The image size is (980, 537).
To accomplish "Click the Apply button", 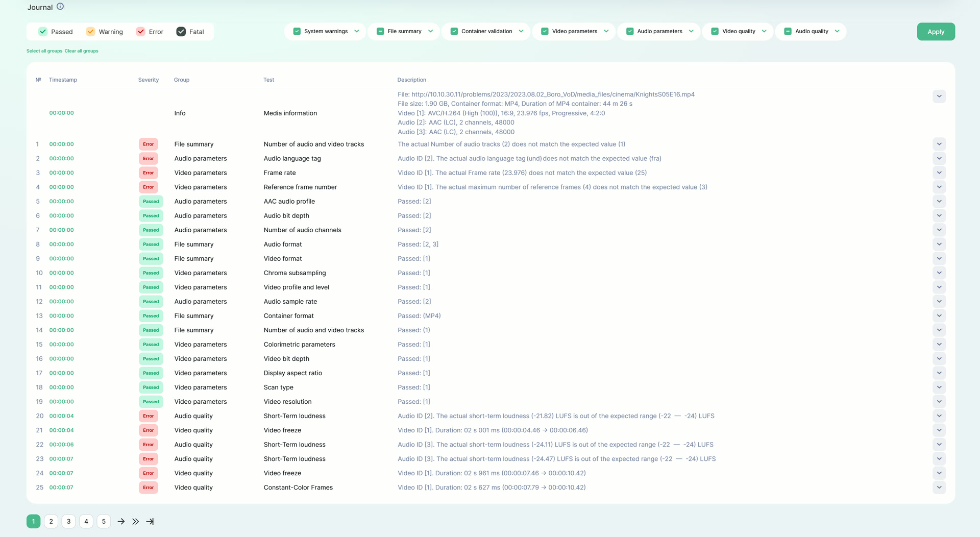I will pyautogui.click(x=936, y=32).
